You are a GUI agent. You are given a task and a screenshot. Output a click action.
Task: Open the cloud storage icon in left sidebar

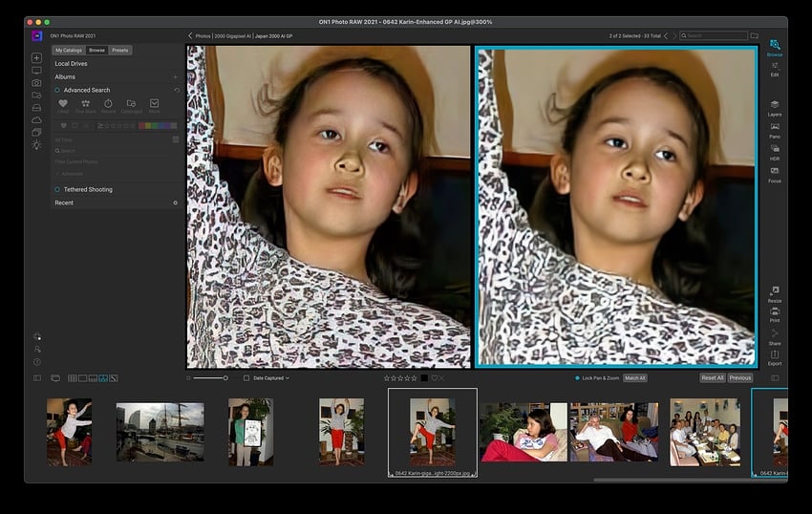click(36, 120)
